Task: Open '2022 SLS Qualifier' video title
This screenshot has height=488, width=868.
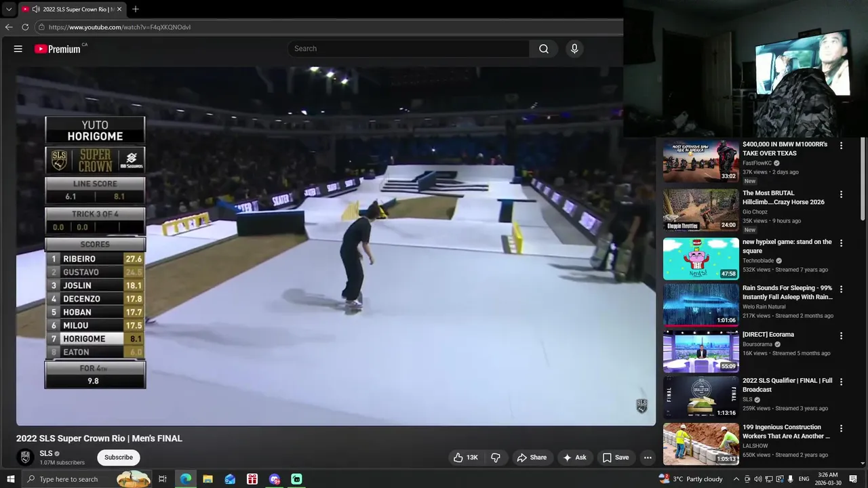Action: 787,385
